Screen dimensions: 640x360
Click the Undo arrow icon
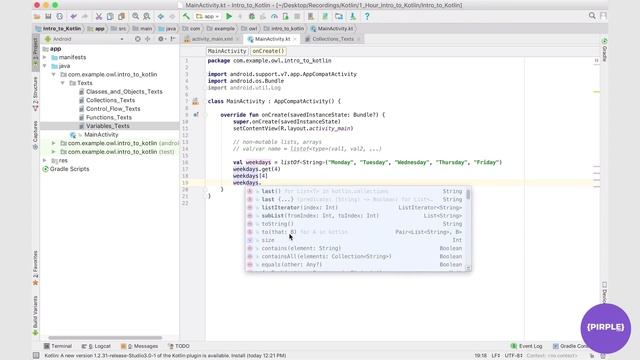point(73,16)
